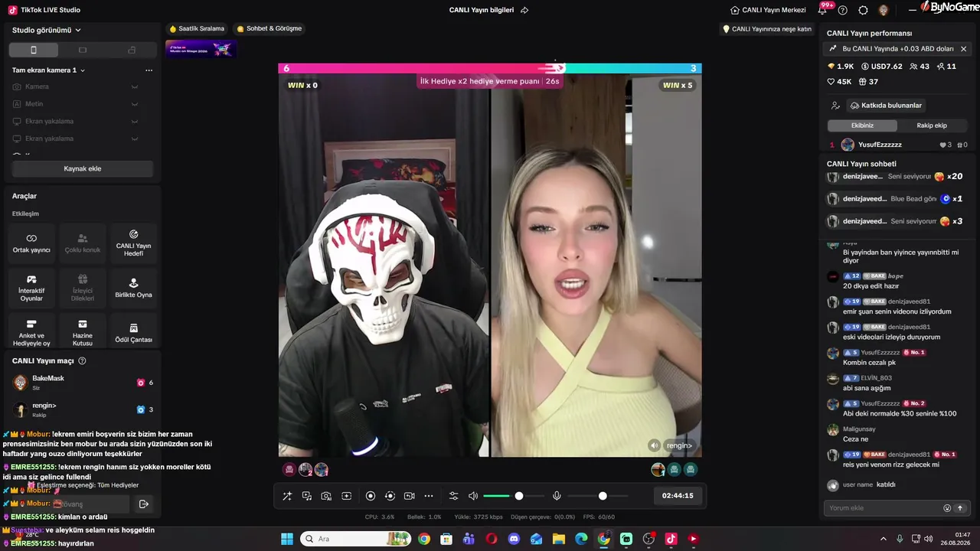Send comment with the arrow button
The width and height of the screenshot is (980, 551).
point(960,508)
